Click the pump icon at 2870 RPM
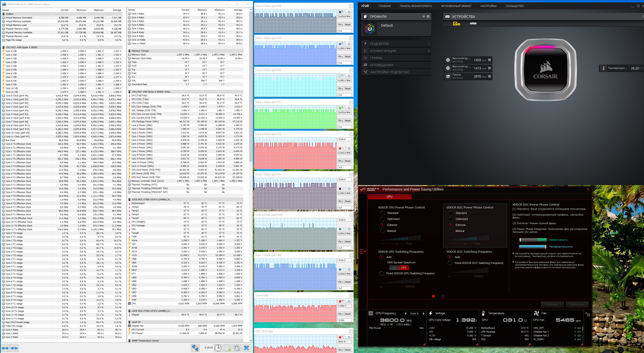The image size is (644, 353). coord(448,76)
